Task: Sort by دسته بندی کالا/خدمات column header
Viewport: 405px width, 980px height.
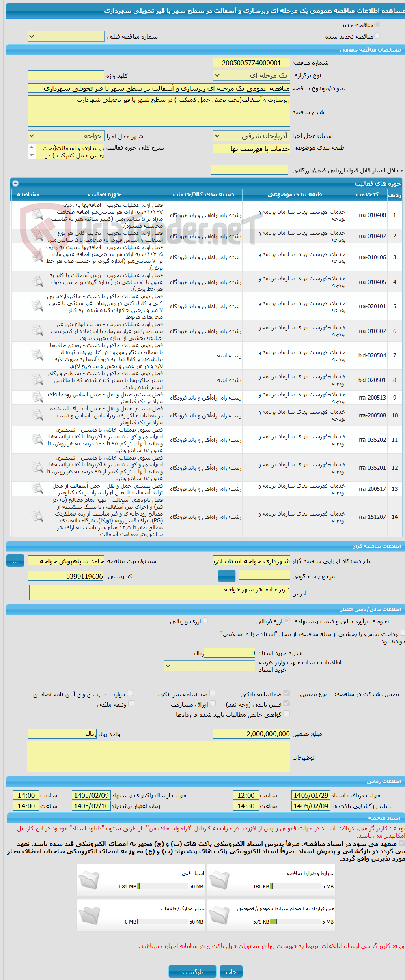Action: point(203,194)
